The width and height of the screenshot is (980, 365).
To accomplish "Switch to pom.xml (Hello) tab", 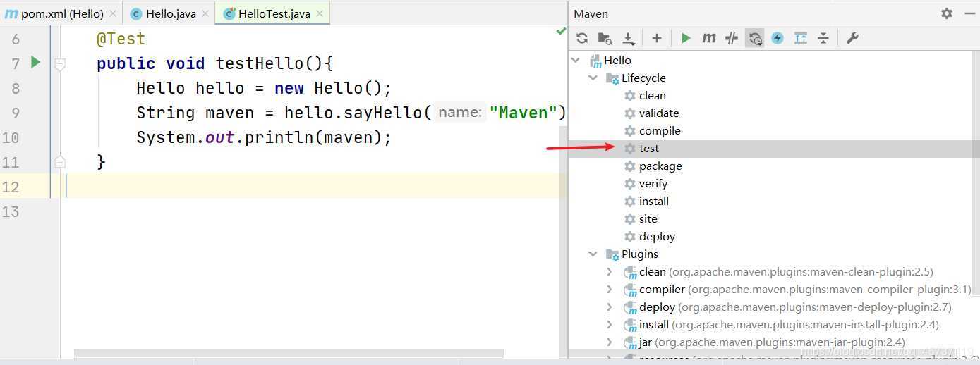I will [x=62, y=13].
